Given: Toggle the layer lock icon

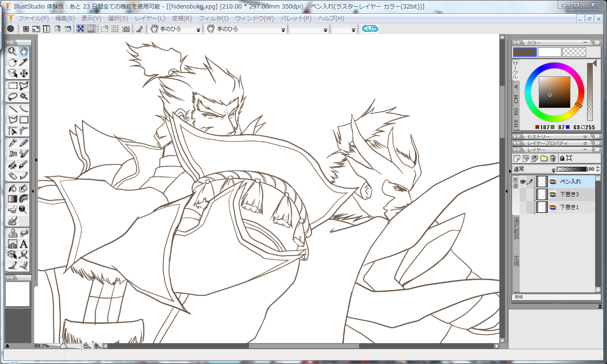Looking at the screenshot, I should (x=562, y=158).
